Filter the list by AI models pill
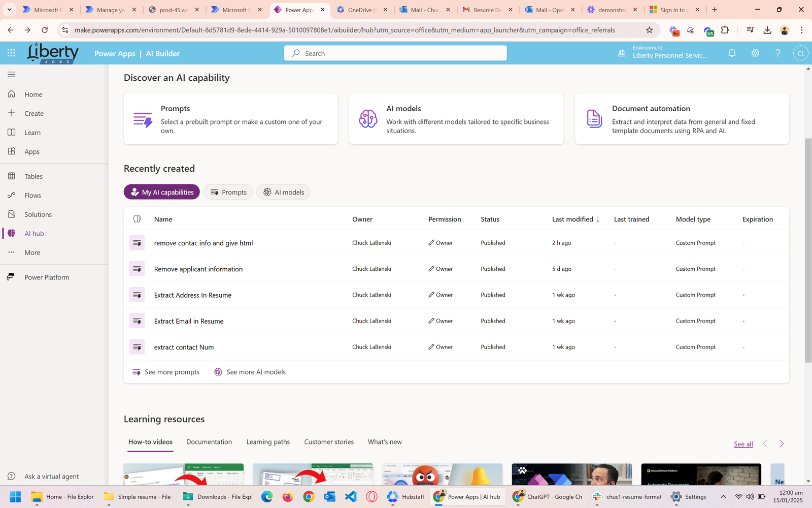The width and height of the screenshot is (812, 508). point(283,192)
